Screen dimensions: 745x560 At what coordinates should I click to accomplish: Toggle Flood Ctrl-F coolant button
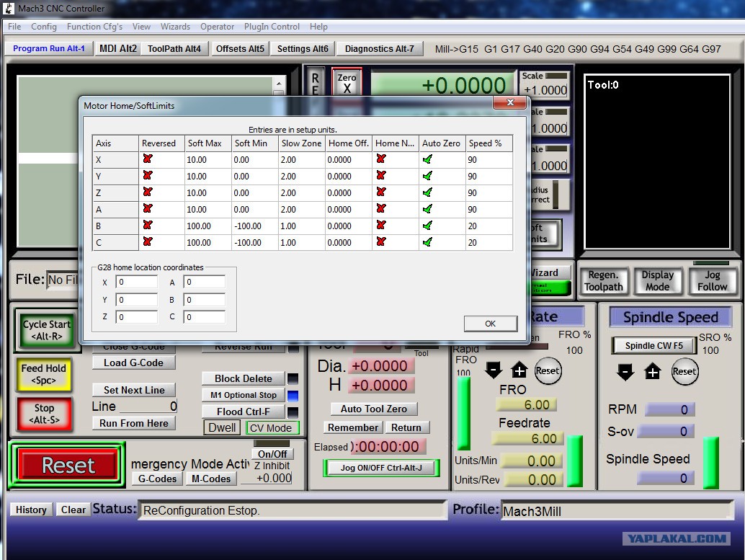point(244,412)
